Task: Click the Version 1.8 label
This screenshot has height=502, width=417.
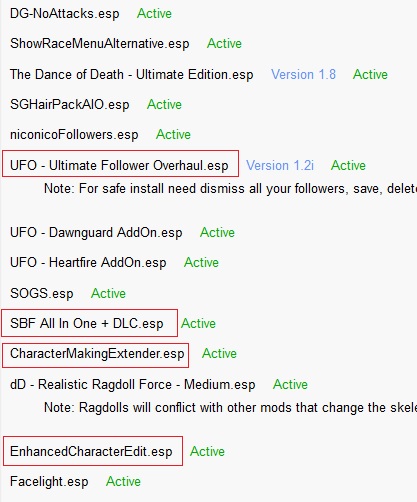Action: pyautogui.click(x=303, y=74)
